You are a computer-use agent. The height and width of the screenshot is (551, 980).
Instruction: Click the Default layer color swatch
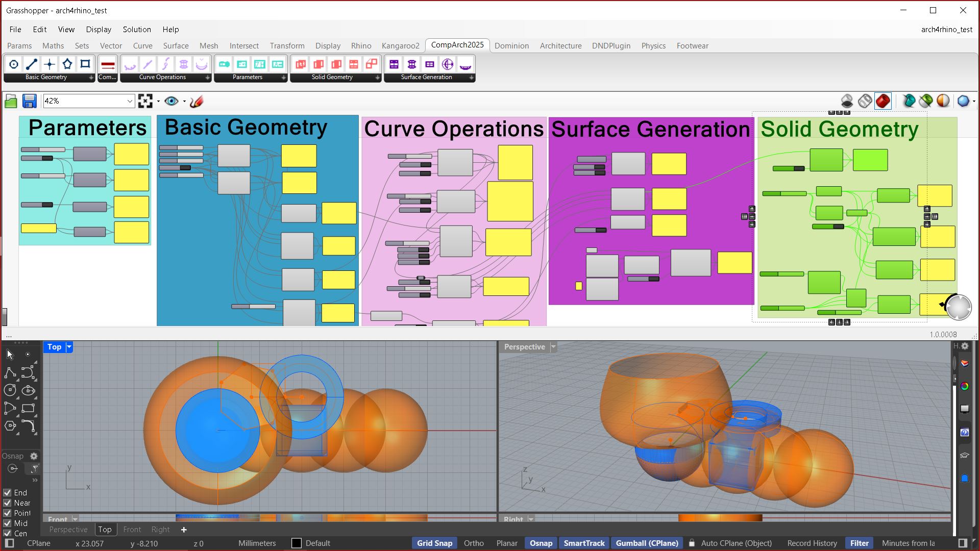click(x=297, y=543)
